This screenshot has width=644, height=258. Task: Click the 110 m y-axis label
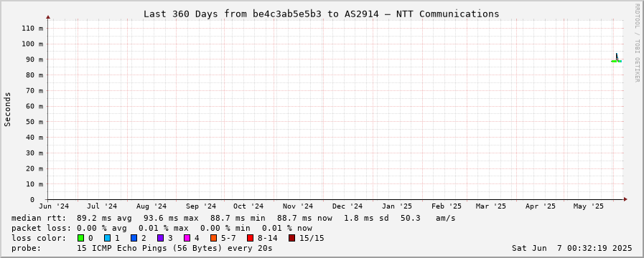click(x=32, y=28)
